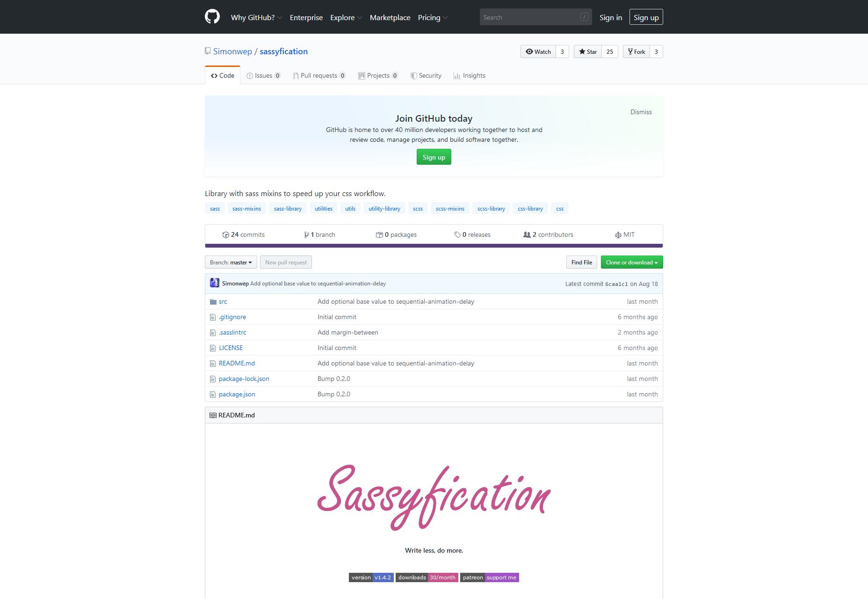
Task: View the 24 commits link
Action: click(x=244, y=234)
